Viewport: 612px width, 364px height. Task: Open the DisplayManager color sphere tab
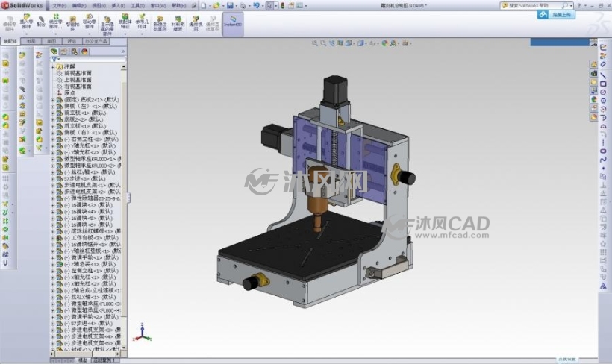click(x=84, y=51)
